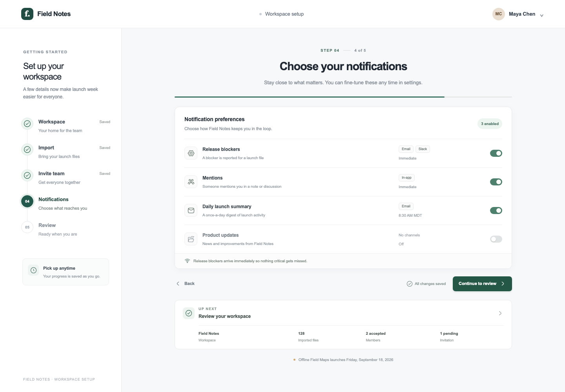565x392 pixels.
Task: Click the Workspace step checkmark icon
Action: (27, 123)
